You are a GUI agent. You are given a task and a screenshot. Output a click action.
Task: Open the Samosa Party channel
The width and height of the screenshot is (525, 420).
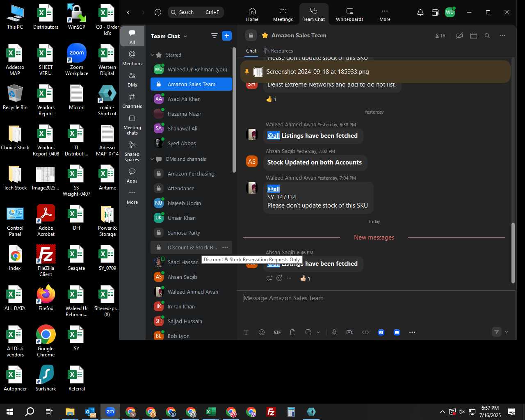pos(191,233)
